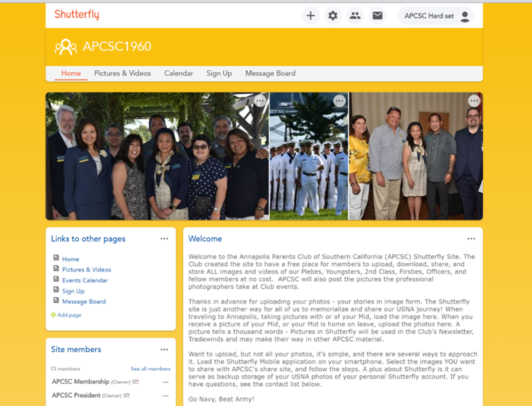Open the outdoor group photo under pergola
Screen dimensions: 532x406
click(158, 156)
